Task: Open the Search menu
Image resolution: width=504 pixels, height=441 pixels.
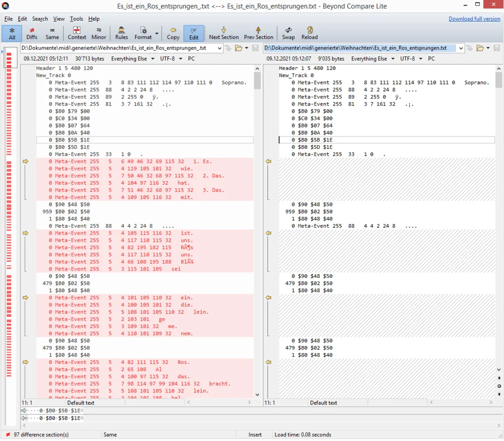Action: click(40, 19)
